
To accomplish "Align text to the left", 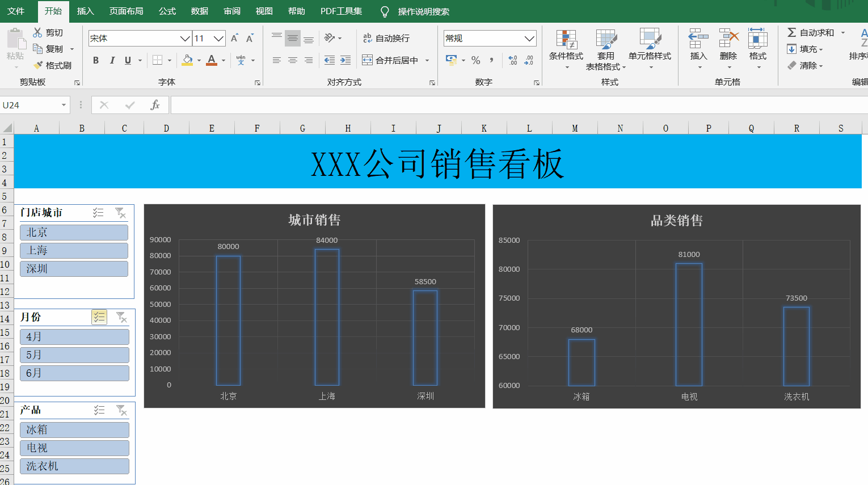I will pyautogui.click(x=277, y=60).
